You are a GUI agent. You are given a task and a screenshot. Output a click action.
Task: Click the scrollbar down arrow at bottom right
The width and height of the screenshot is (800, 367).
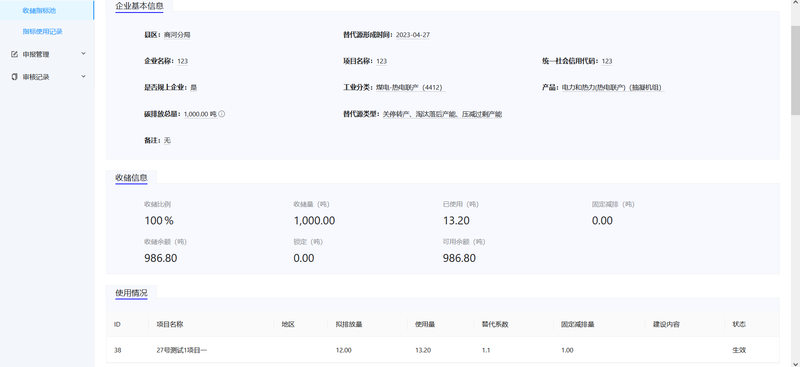pyautogui.click(x=795, y=363)
